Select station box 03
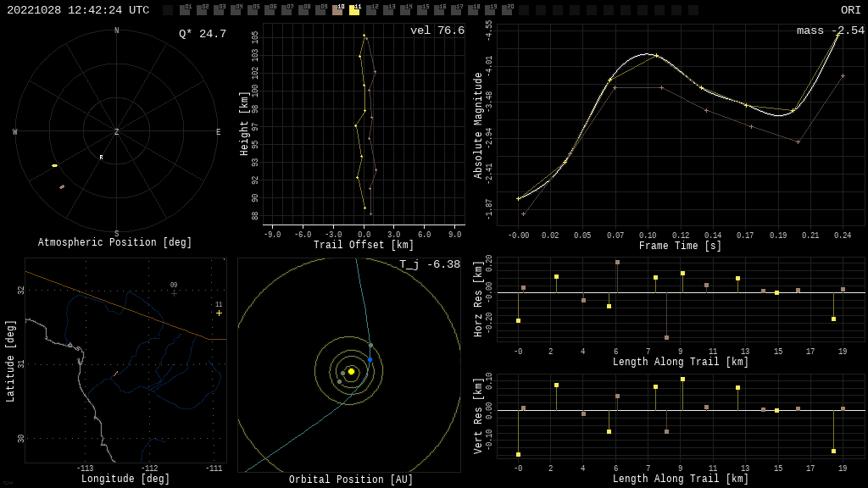 (219, 10)
